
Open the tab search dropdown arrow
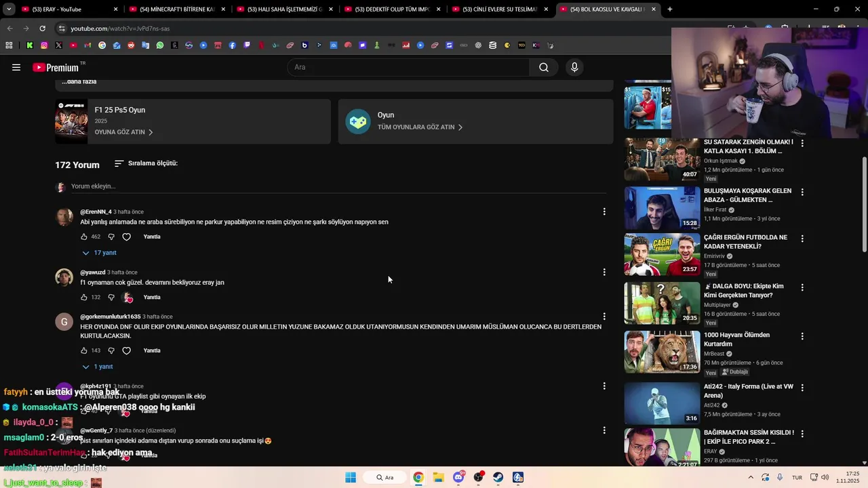(9, 9)
